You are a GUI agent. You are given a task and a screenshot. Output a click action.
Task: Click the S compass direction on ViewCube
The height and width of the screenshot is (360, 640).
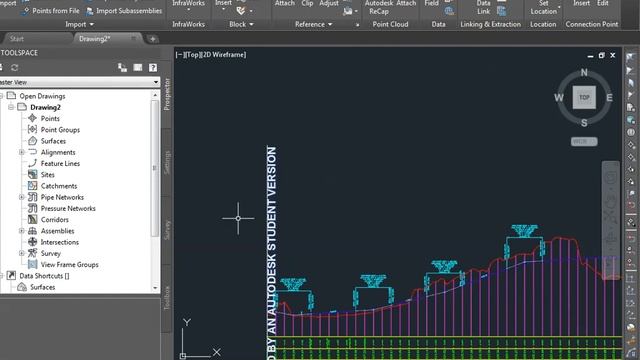pos(584,123)
